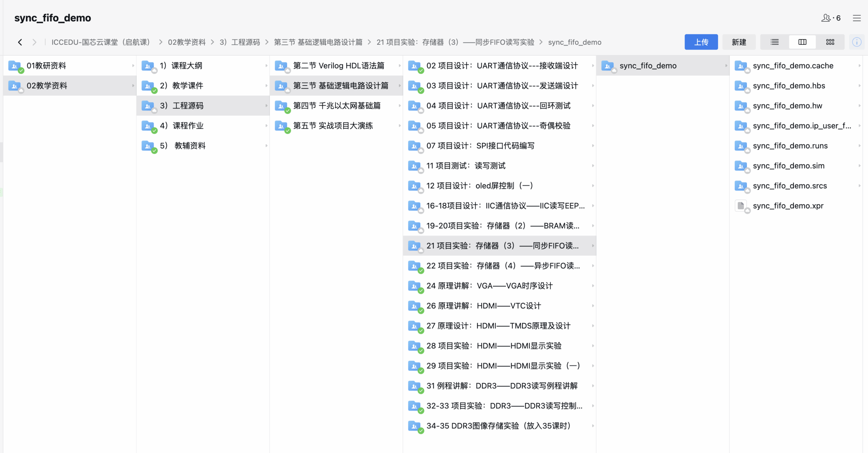868x453 pixels.
Task: Click the sync_fifo_demo.cache folder icon
Action: coord(741,65)
